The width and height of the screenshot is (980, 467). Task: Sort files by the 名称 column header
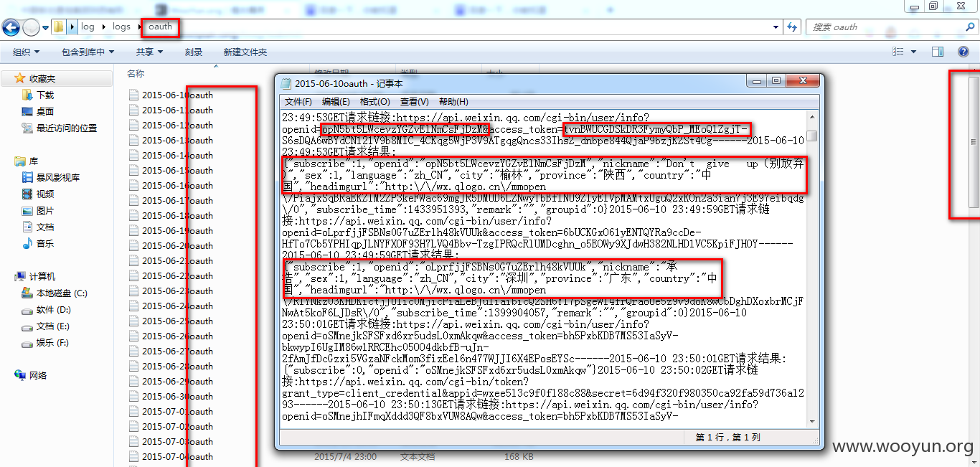coord(136,73)
